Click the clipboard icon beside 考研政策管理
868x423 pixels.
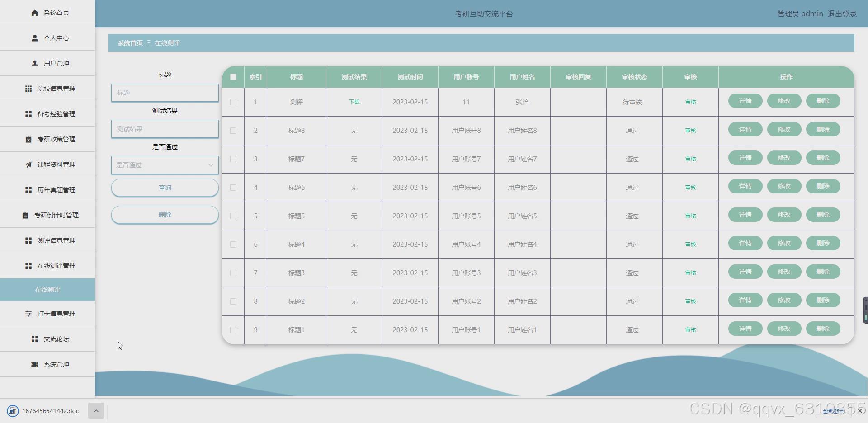tap(28, 139)
